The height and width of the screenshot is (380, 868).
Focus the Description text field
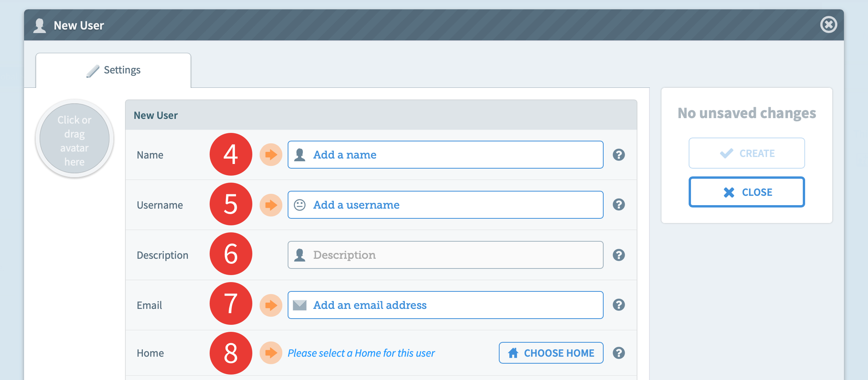pyautogui.click(x=445, y=255)
